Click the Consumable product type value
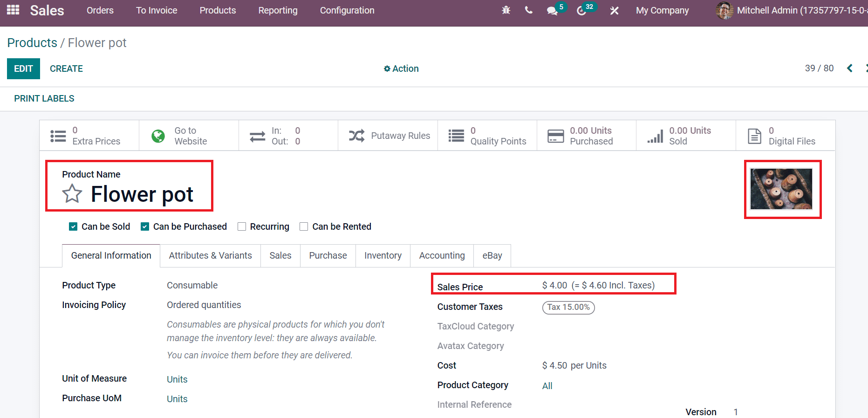 [192, 285]
